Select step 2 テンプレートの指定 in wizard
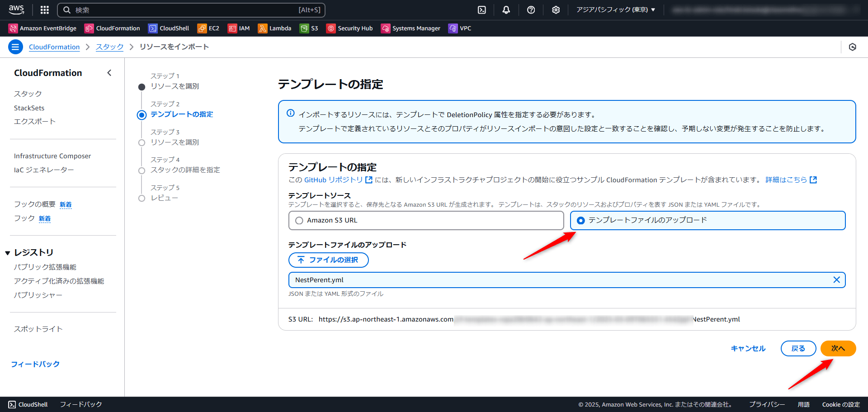 (182, 114)
